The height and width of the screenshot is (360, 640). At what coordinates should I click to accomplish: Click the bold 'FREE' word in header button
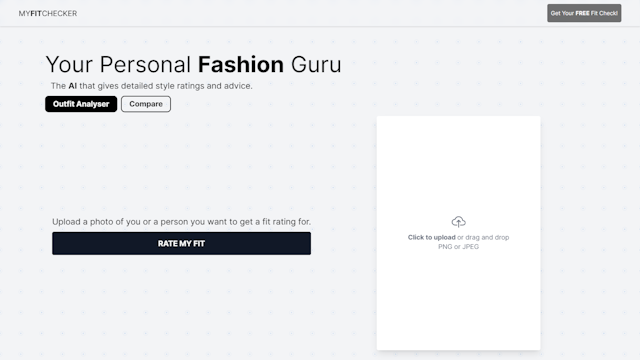pyautogui.click(x=582, y=13)
